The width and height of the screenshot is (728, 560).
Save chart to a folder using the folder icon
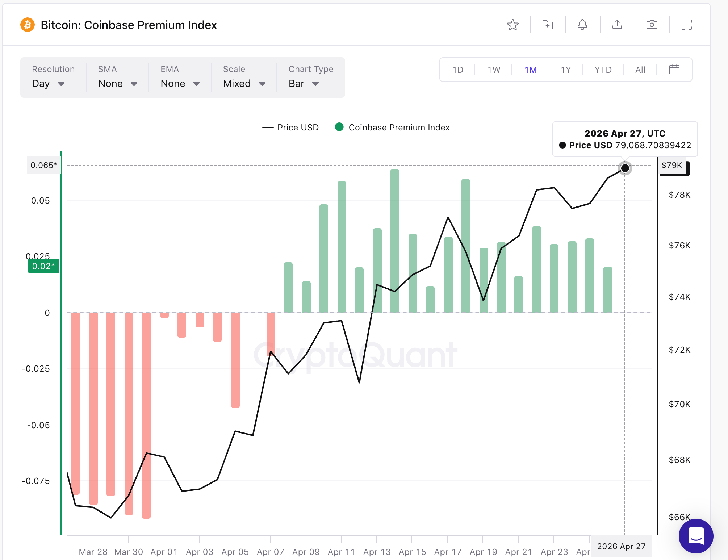547,25
